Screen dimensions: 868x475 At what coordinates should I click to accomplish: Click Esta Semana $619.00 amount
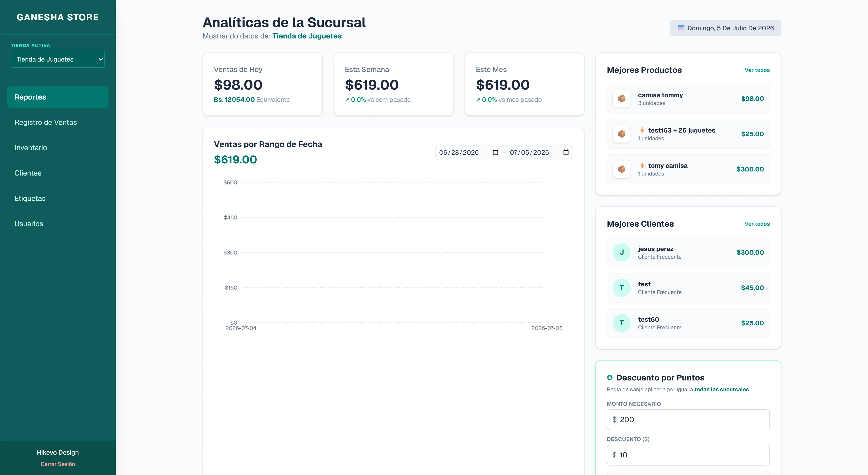[x=372, y=85]
